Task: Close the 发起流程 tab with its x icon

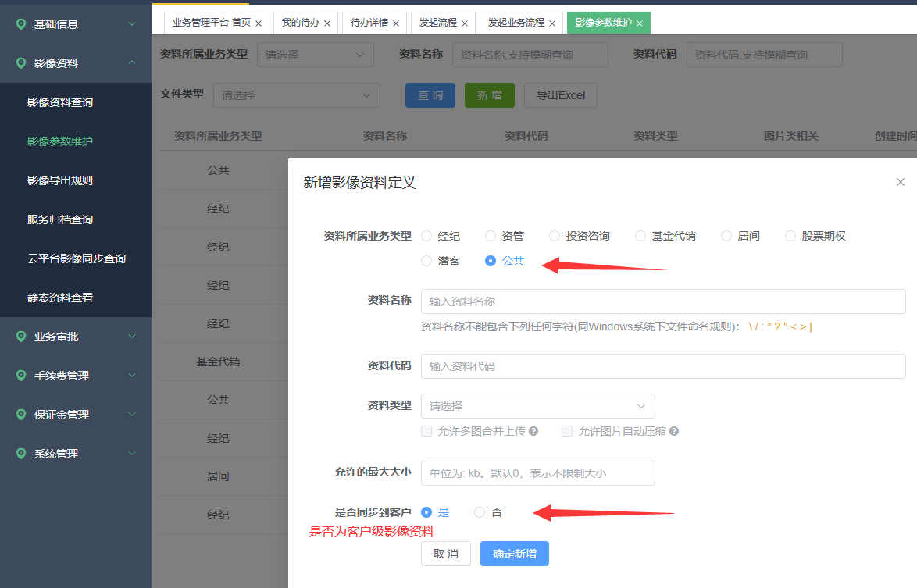Action: tap(465, 23)
